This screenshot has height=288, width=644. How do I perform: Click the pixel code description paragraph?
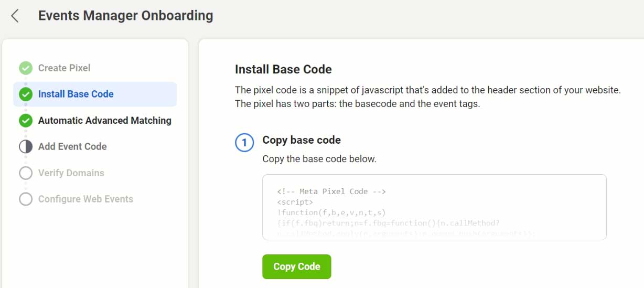coord(427,97)
